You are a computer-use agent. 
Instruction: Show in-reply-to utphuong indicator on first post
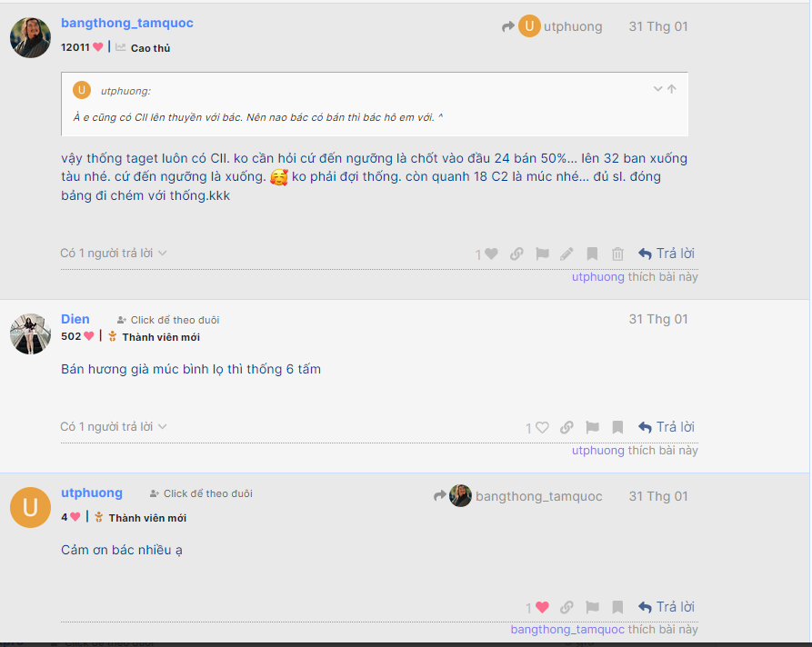[552, 26]
